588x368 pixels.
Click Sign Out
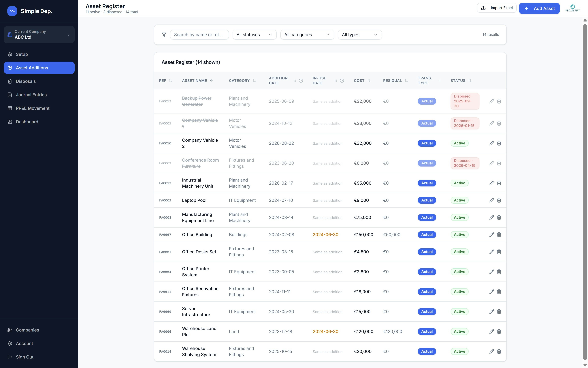tap(39, 357)
